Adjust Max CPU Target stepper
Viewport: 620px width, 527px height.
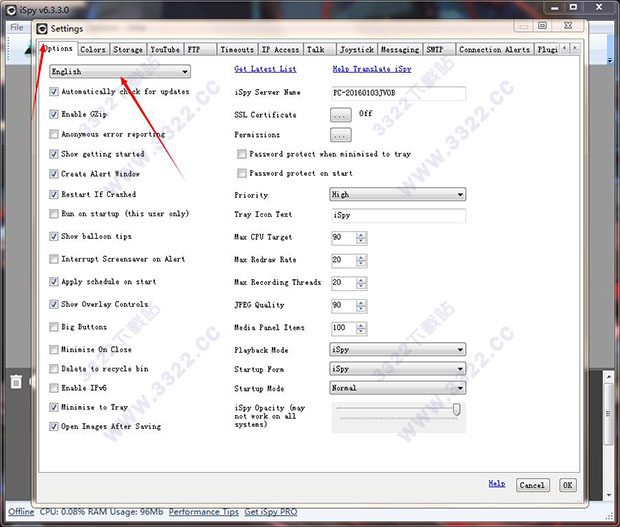pyautogui.click(x=361, y=238)
